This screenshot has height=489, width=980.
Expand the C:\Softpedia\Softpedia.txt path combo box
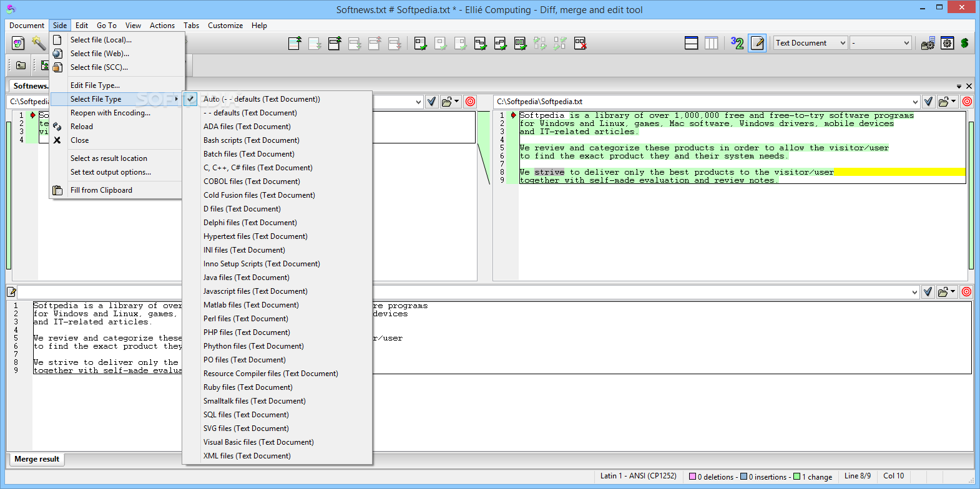pos(915,102)
